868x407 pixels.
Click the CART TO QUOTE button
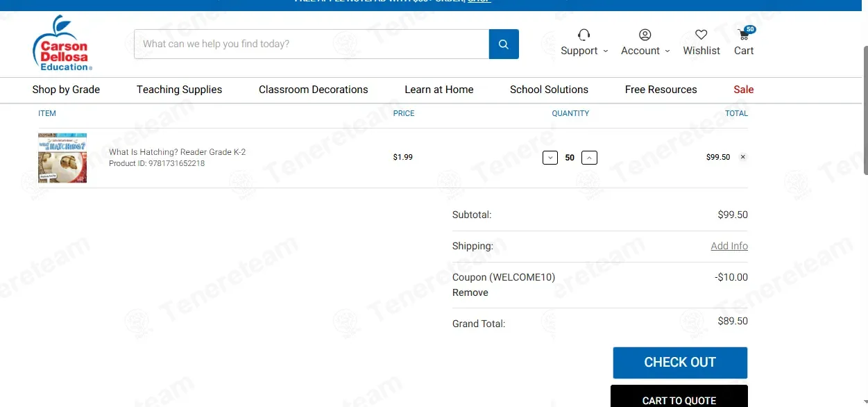[x=679, y=397]
